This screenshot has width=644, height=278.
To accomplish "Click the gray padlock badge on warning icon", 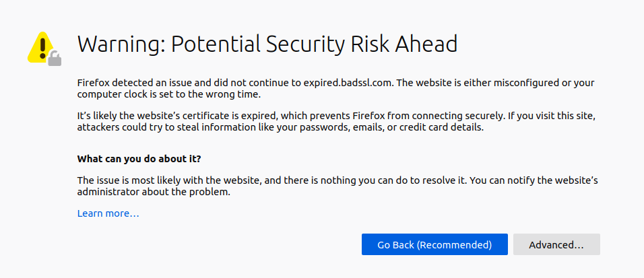I will pos(55,59).
